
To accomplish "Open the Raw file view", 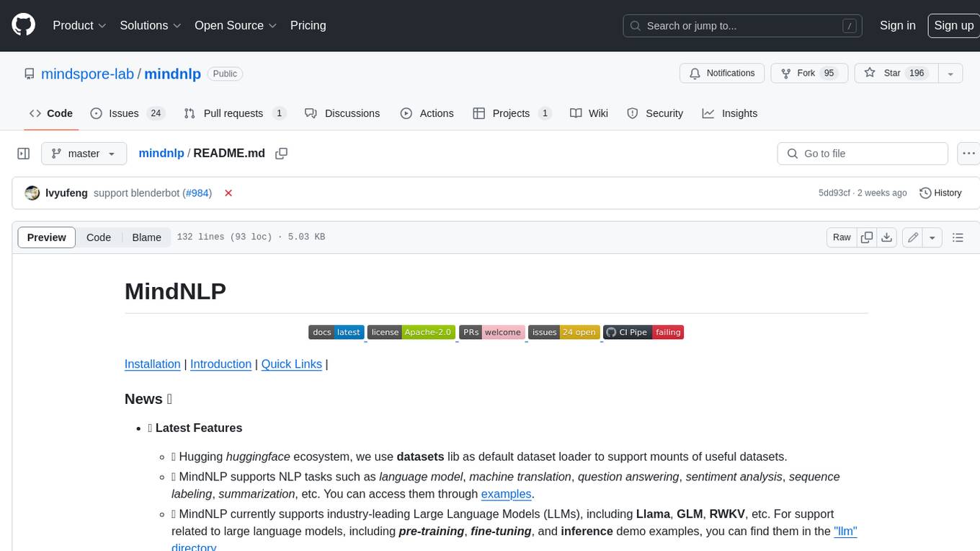I will point(842,237).
